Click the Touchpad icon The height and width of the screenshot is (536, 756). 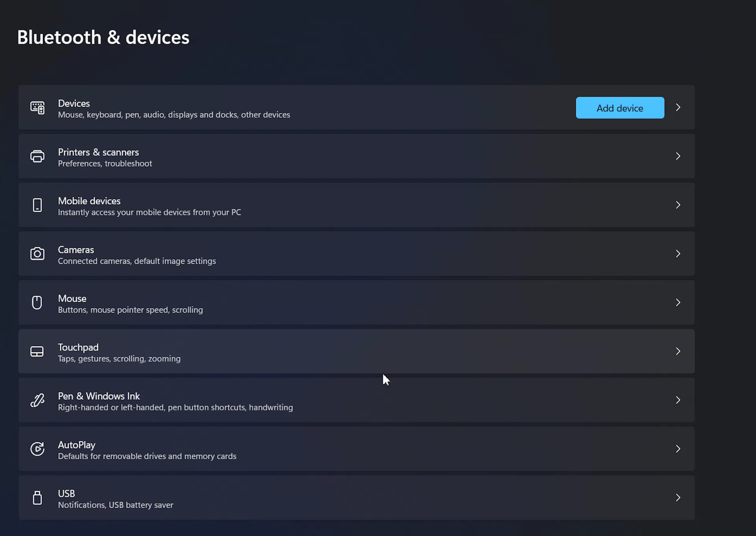(x=37, y=351)
